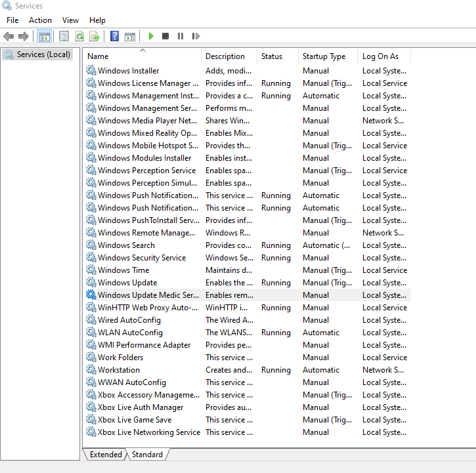Select Windows Management Inst... service
This screenshot has height=473, width=476.
pos(248,96)
